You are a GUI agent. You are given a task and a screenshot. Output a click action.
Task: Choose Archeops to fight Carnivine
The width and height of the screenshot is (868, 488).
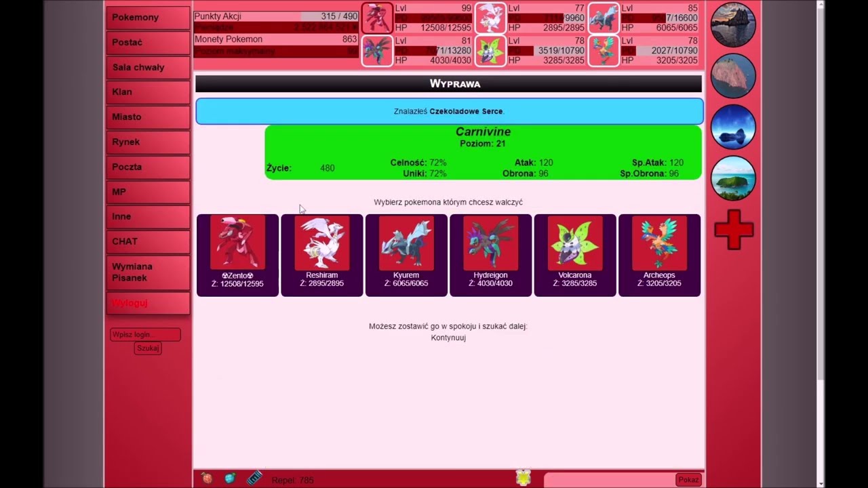[659, 255]
